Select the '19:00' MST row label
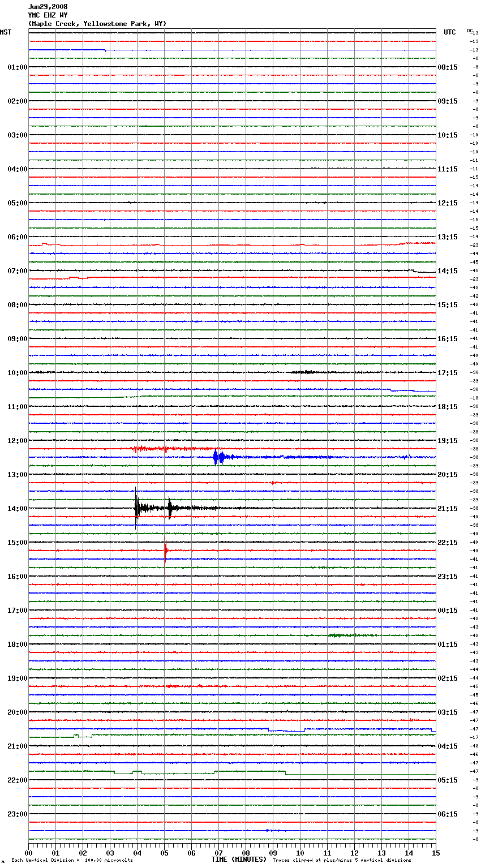 tap(18, 678)
